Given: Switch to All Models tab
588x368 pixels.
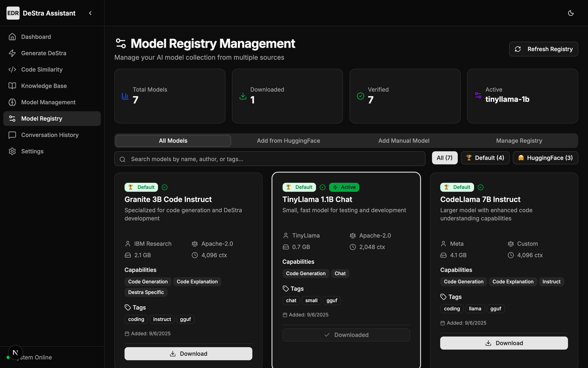Looking at the screenshot, I should click(173, 141).
